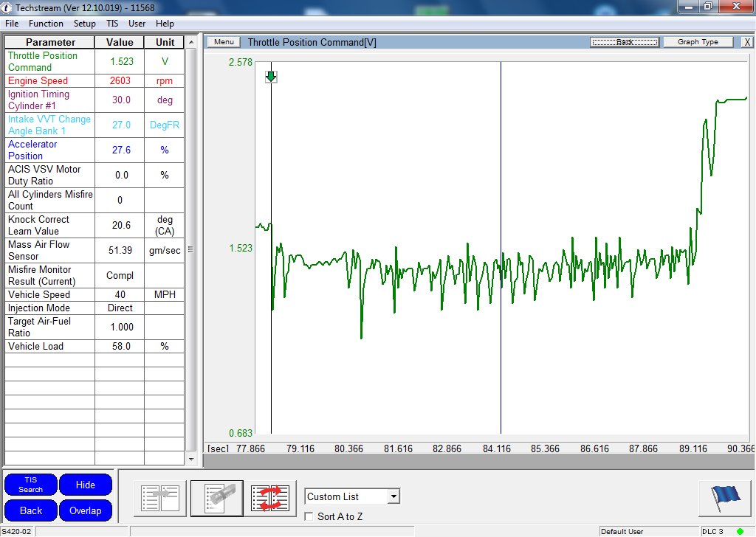Screen dimensions: 756x537
Task: Click the snapshot record icon button
Action: [x=217, y=498]
